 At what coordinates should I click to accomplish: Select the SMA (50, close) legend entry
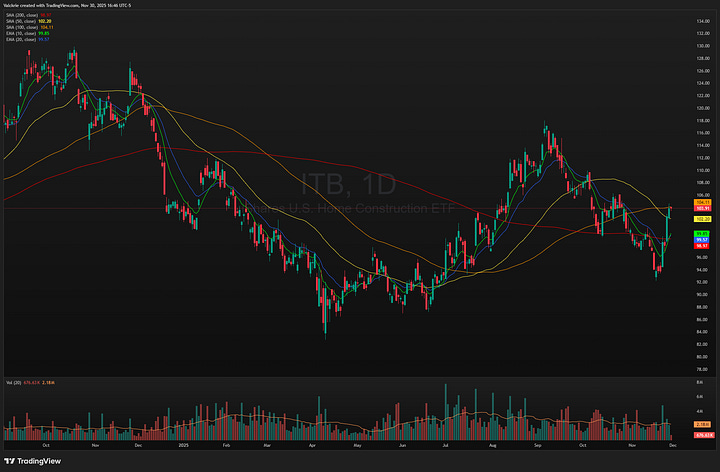coord(28,21)
